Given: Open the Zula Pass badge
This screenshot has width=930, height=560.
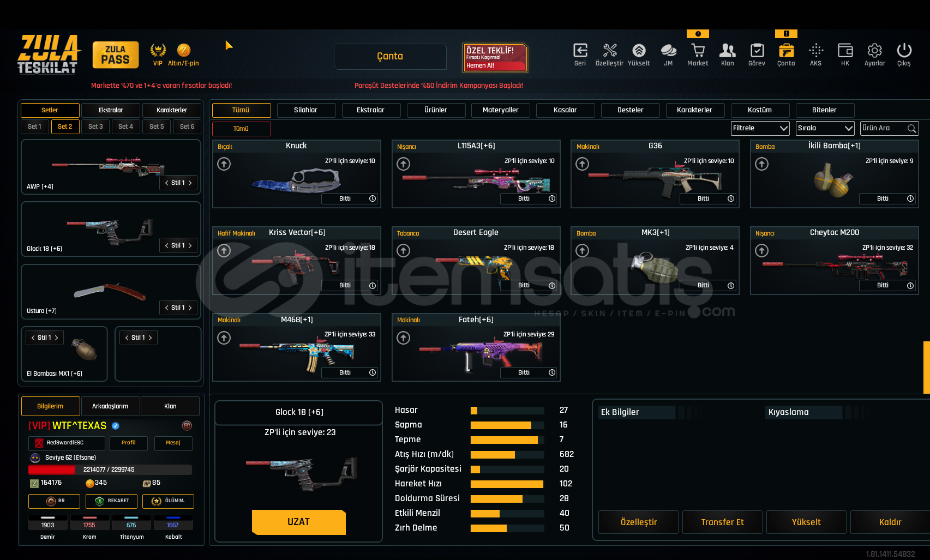Looking at the screenshot, I should 116,55.
